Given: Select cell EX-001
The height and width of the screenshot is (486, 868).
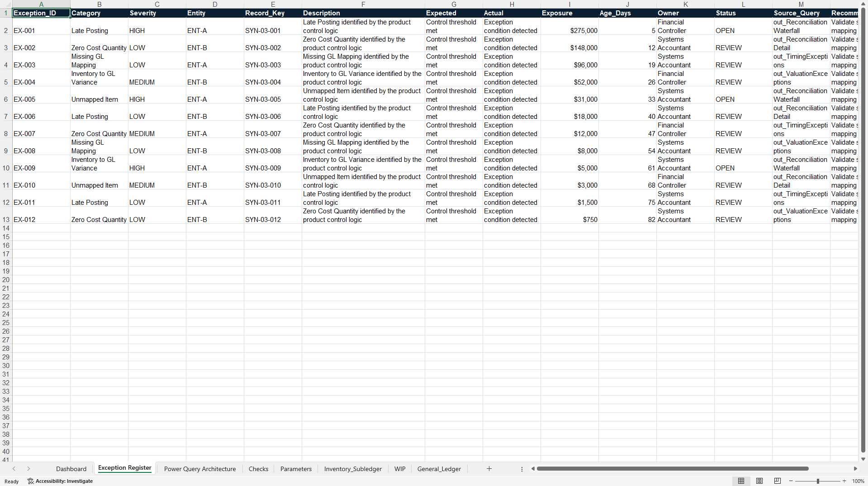Looking at the screenshot, I should pyautogui.click(x=41, y=26).
